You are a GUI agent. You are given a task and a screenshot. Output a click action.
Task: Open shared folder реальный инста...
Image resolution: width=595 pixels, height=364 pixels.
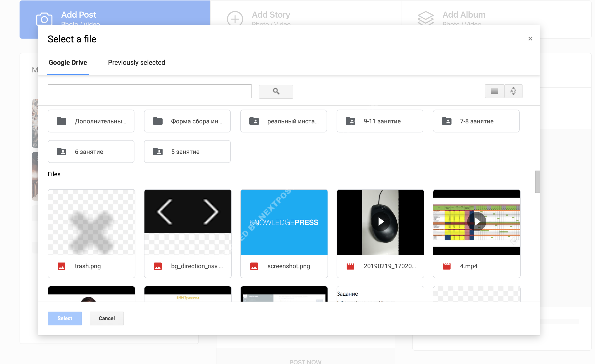[x=283, y=121]
